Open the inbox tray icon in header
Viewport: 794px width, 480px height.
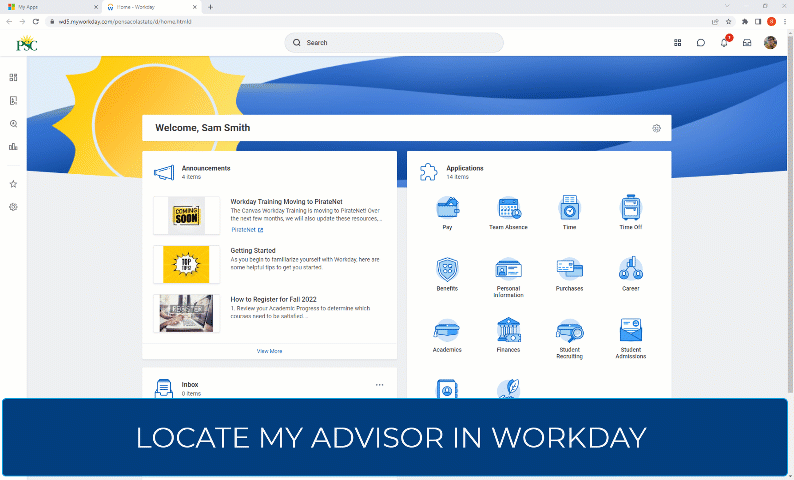747,43
